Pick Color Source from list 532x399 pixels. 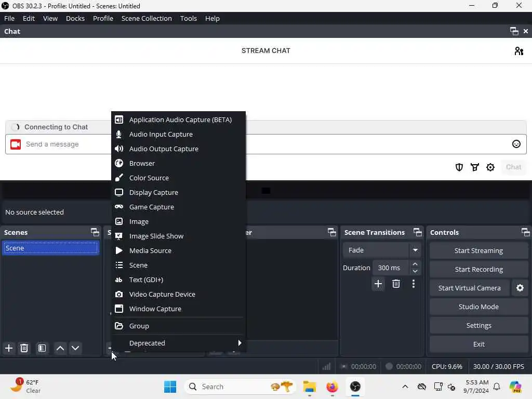tap(178, 178)
